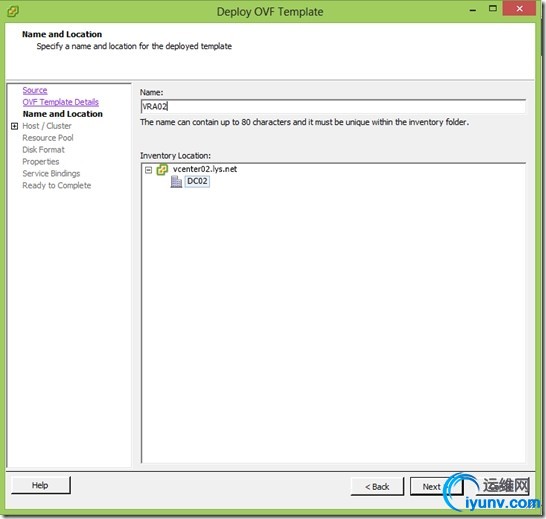This screenshot has width=546, height=519.
Task: Expand the Host / Cluster step
Action: [14, 126]
